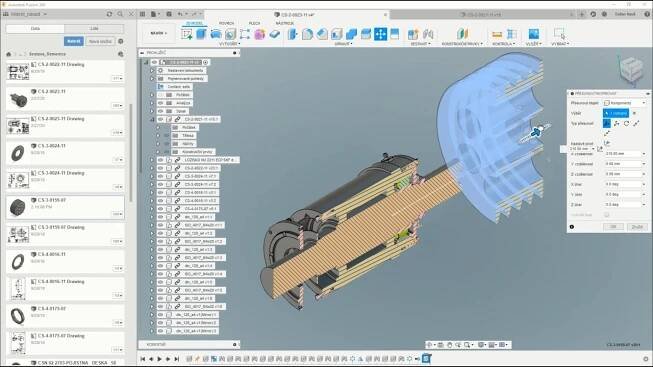Open the SESTAVIT dropdown menu
The width and height of the screenshot is (653, 367).
pyautogui.click(x=421, y=44)
